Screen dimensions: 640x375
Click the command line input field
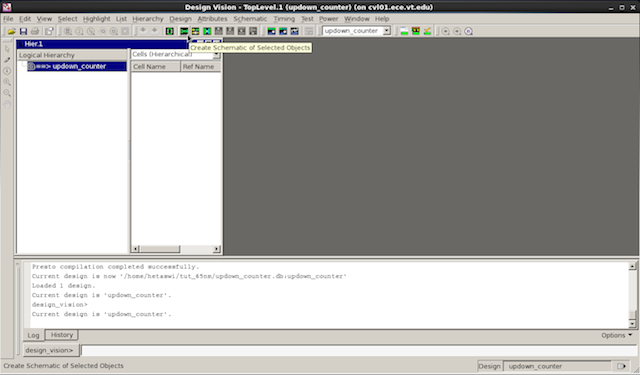pos(359,350)
